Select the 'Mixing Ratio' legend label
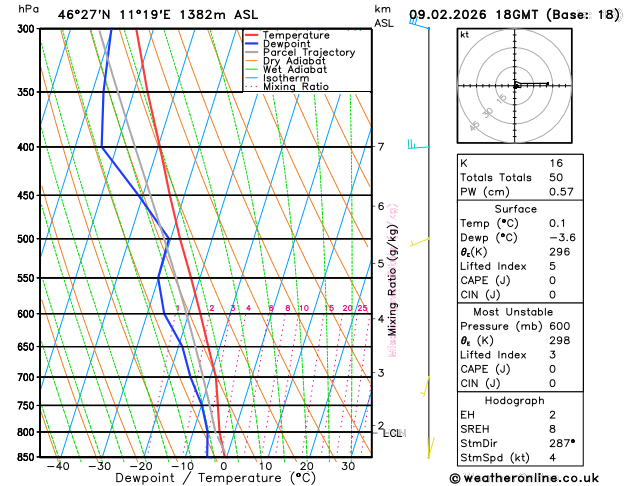 click(296, 87)
